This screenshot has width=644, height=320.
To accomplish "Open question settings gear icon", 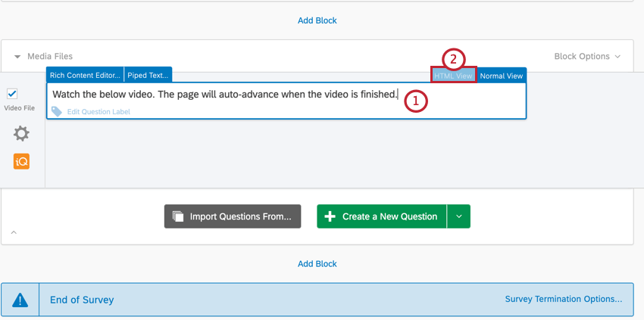I will click(21, 134).
